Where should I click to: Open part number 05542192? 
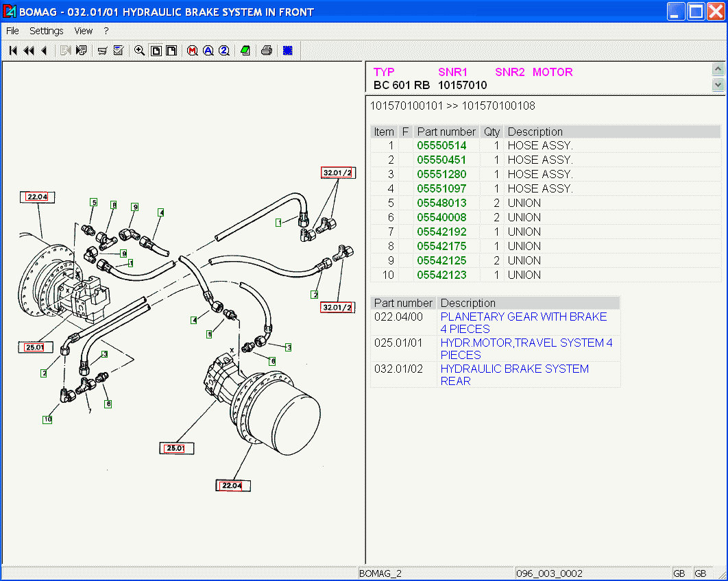click(x=441, y=232)
